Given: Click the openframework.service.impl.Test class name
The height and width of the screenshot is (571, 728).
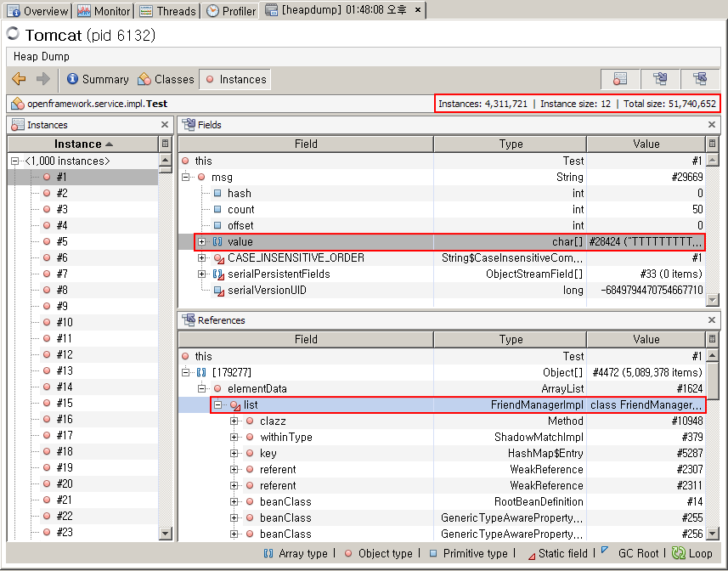Looking at the screenshot, I should pos(97,104).
